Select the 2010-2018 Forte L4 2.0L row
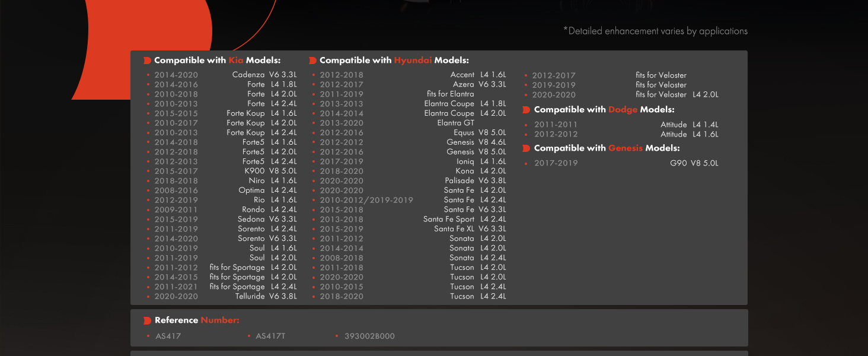 tap(222, 94)
